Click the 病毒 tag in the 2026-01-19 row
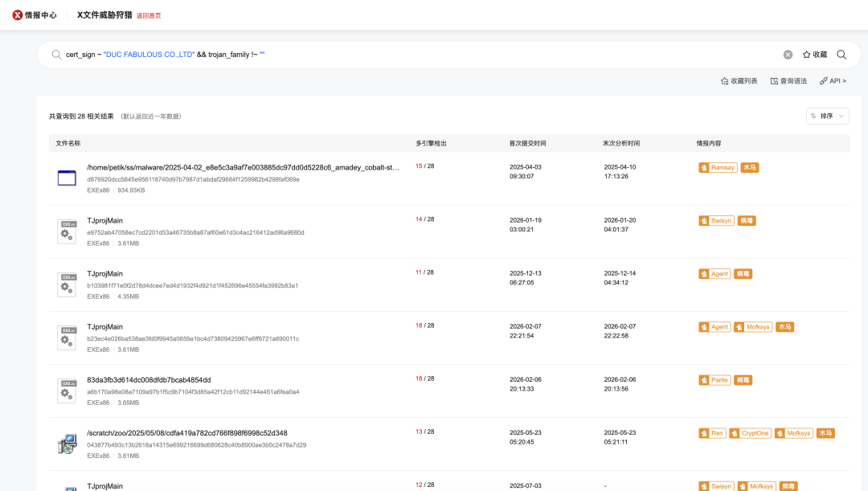The width and height of the screenshot is (868, 491). [x=747, y=220]
